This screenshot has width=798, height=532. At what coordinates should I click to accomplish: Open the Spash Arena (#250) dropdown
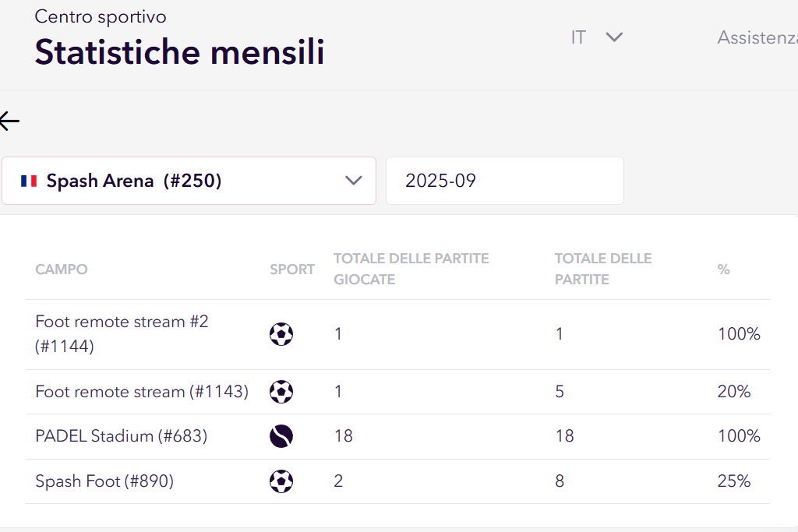point(189,181)
